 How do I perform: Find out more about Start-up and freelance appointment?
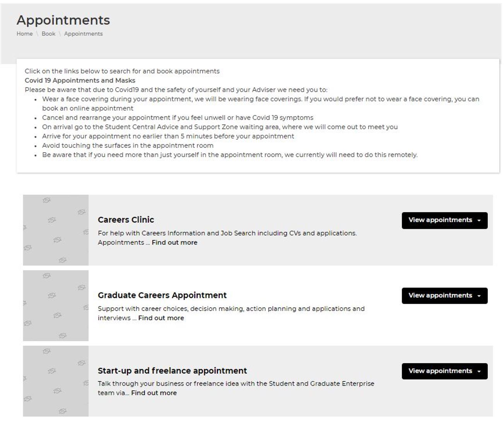(154, 393)
